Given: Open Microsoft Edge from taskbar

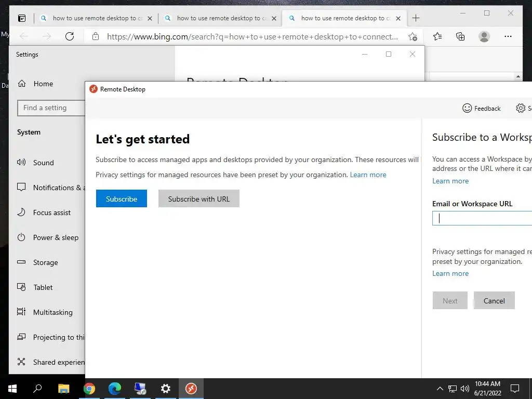Looking at the screenshot, I should tap(115, 389).
